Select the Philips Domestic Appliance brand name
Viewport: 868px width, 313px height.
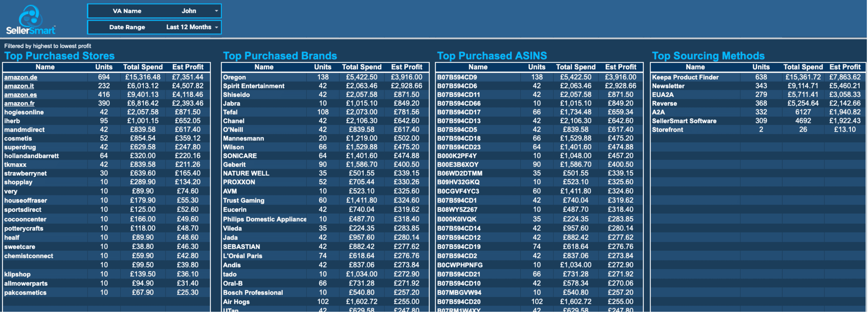pyautogui.click(x=265, y=219)
